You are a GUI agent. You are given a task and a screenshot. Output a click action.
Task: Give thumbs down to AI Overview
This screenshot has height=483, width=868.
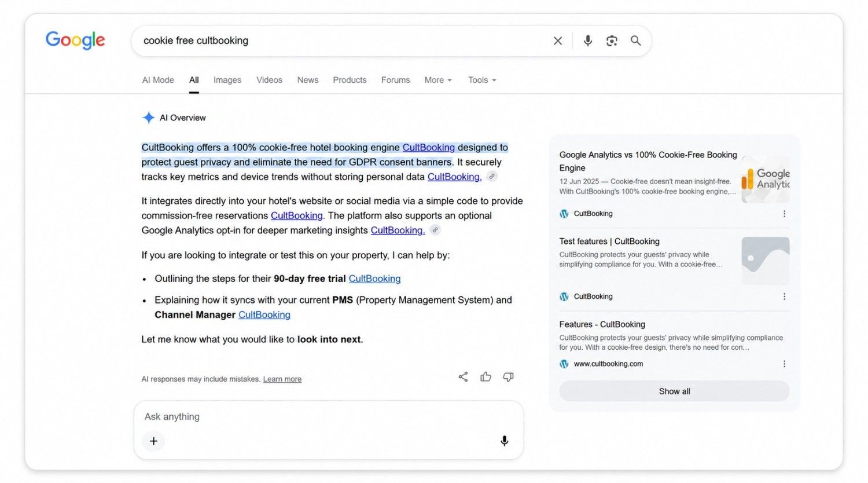pyautogui.click(x=508, y=377)
